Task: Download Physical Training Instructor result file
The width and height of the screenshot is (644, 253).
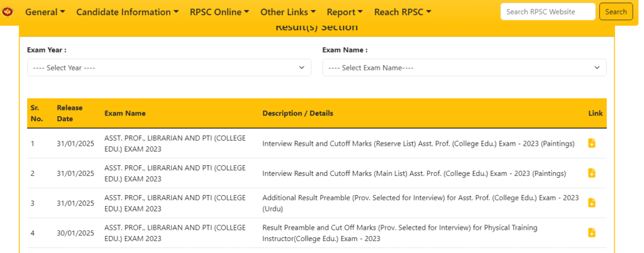Action: point(592,233)
